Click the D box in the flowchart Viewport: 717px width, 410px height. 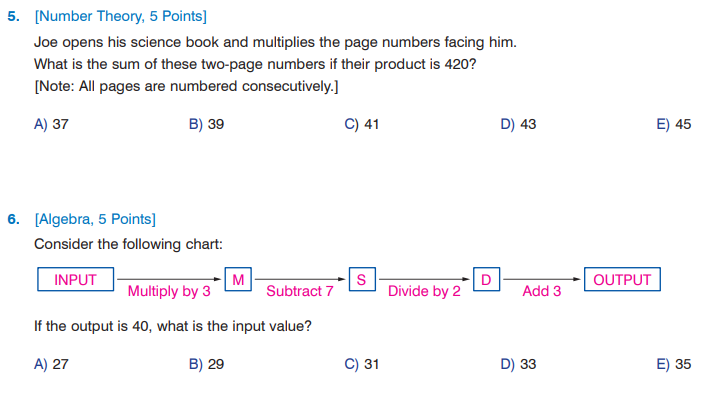486,280
